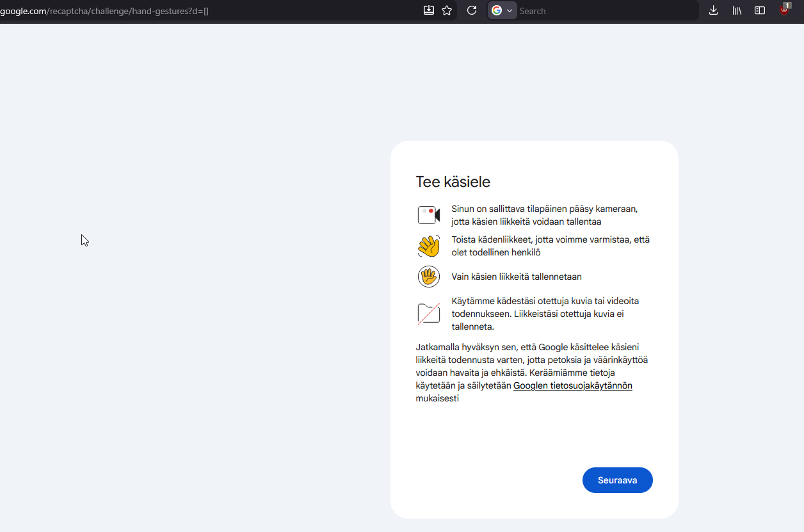Click paragraph starting 'Jatkamalla hyväksyn sen'

[x=532, y=373]
